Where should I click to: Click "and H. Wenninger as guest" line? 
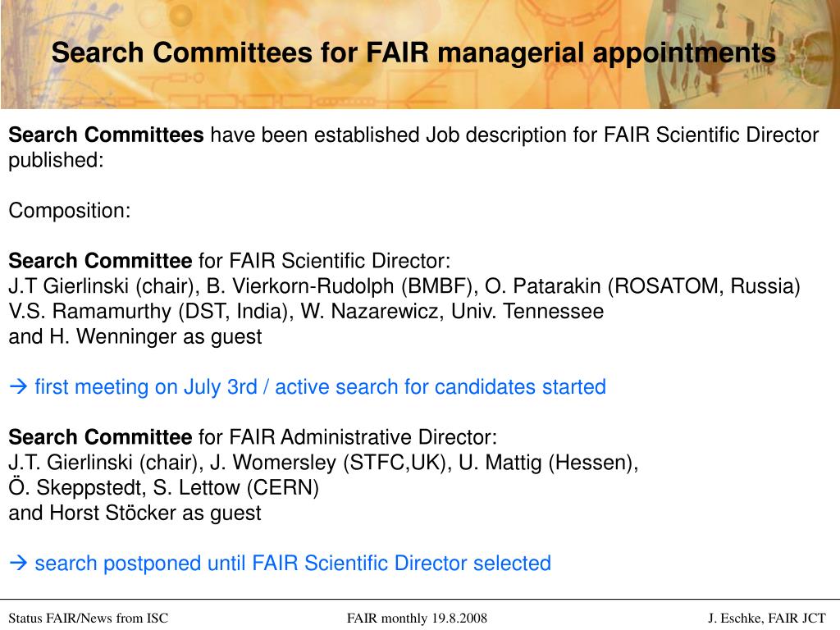(x=135, y=337)
